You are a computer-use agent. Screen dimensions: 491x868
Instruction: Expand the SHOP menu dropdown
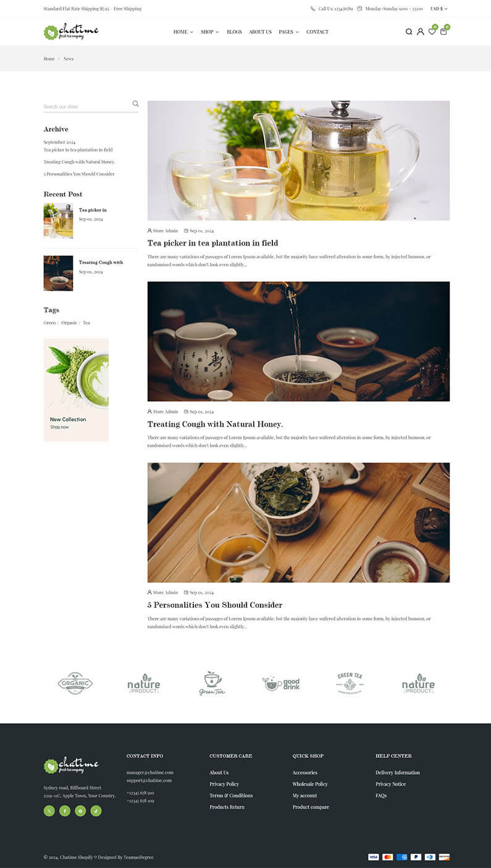pos(209,32)
